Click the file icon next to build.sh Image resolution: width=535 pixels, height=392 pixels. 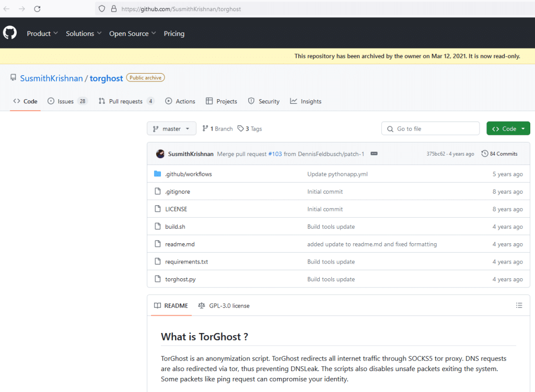(x=157, y=227)
